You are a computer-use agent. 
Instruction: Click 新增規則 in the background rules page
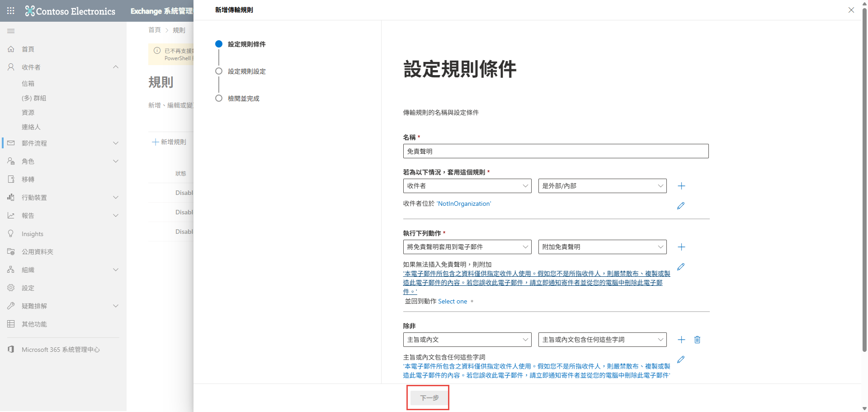click(169, 142)
